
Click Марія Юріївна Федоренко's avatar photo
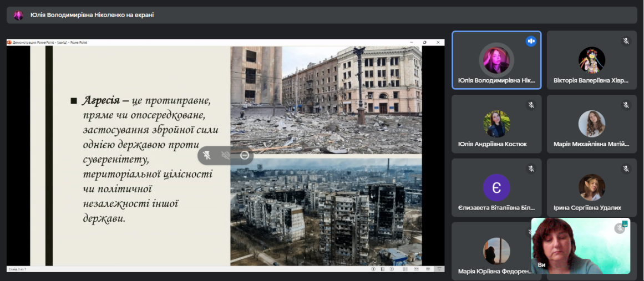pos(496,251)
